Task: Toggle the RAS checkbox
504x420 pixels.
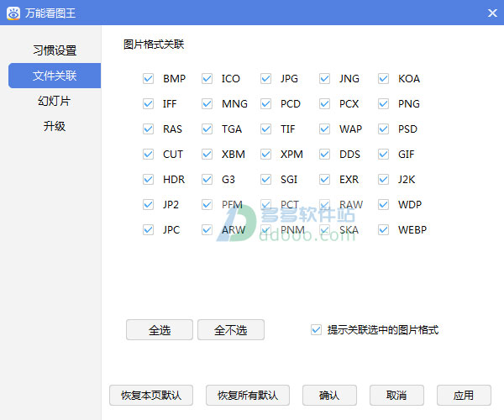Action: click(x=148, y=129)
